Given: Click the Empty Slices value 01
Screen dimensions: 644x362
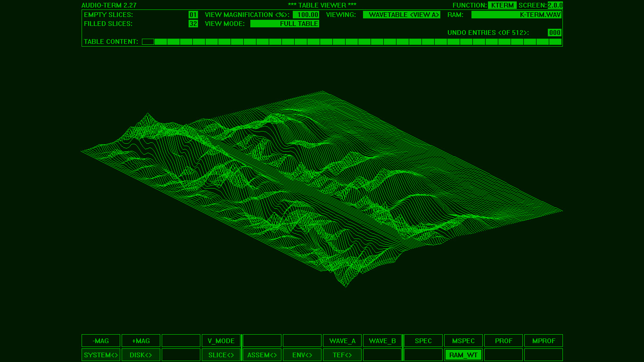Looking at the screenshot, I should pos(193,15).
